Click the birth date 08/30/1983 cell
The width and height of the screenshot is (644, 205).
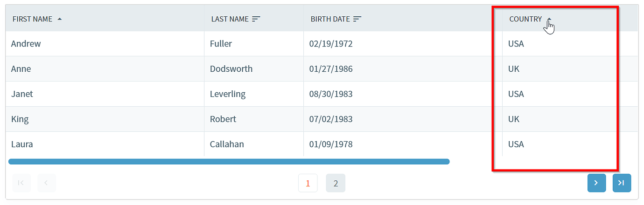coord(403,94)
